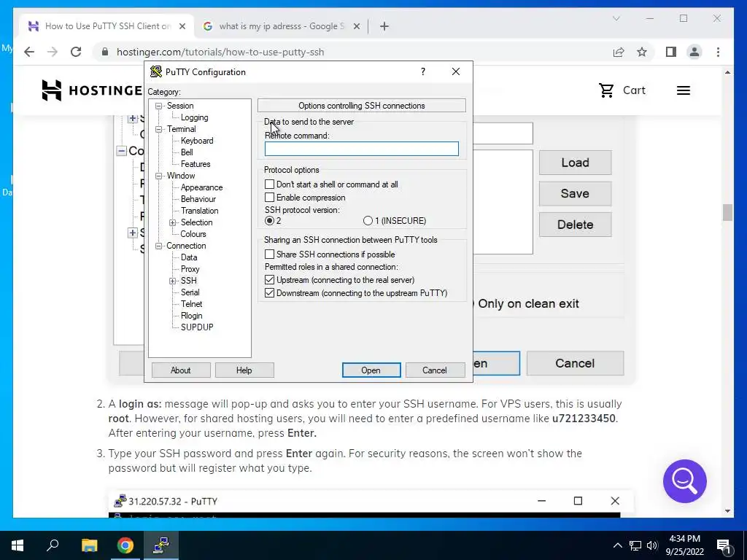This screenshot has width=747, height=560.
Task: Select Telnet category
Action: click(x=192, y=304)
